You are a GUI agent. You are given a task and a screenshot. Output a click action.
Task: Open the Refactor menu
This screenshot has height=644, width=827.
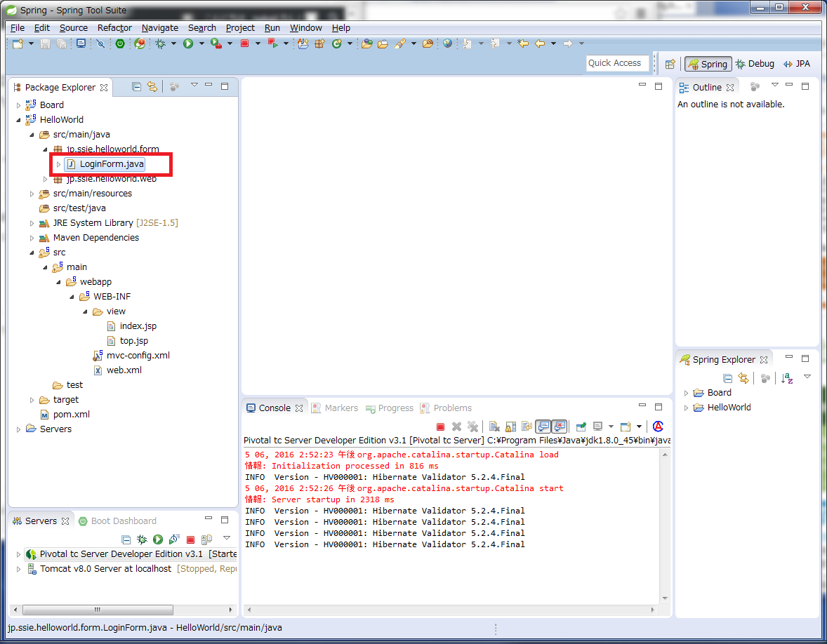[x=114, y=28]
